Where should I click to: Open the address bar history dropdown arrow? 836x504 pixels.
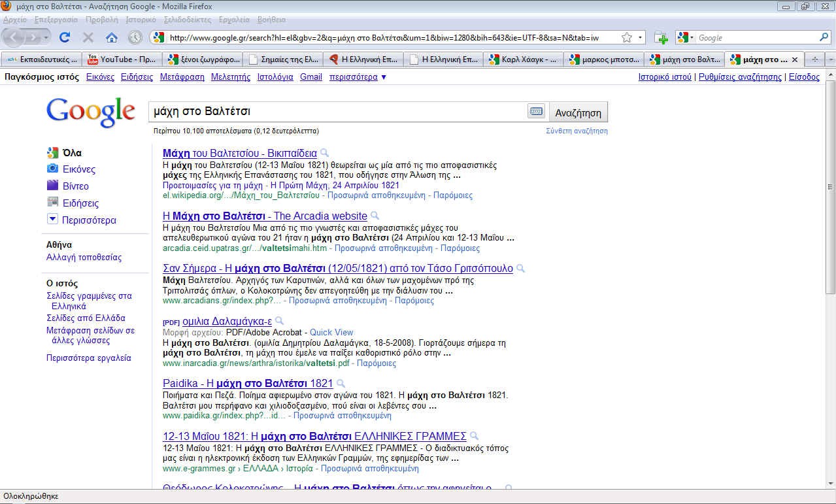[x=641, y=37]
